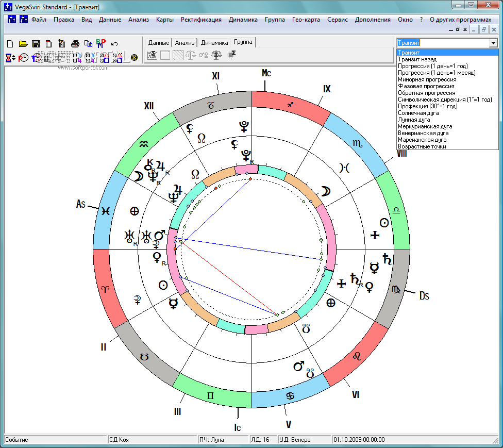The height and width of the screenshot is (448, 503).
Task: Open the Ректификация menu
Action: pos(201,20)
